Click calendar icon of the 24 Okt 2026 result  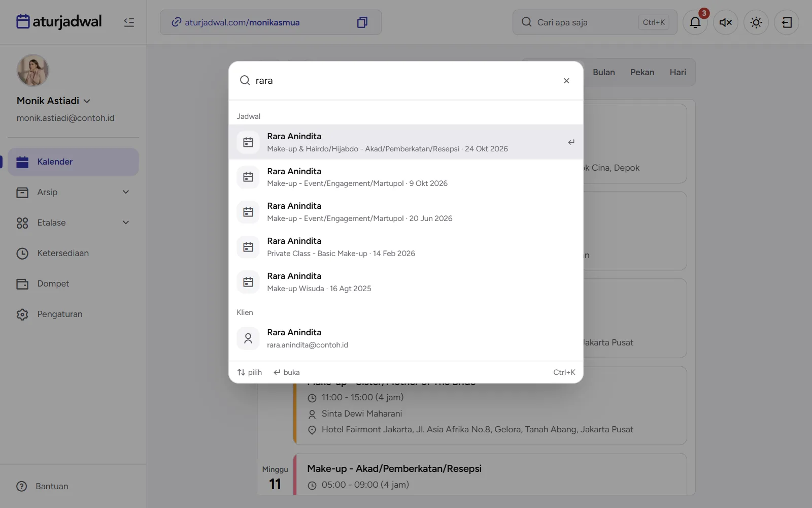click(x=248, y=142)
